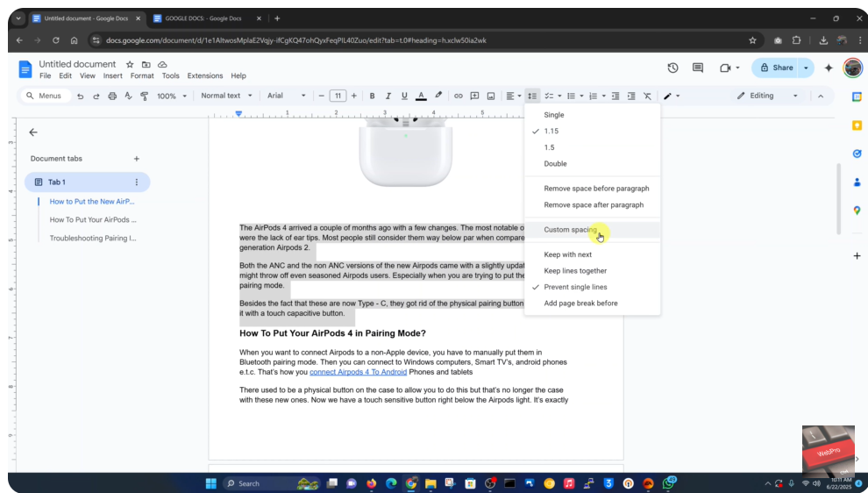The width and height of the screenshot is (868, 493).
Task: Click the Undo icon in toolbar
Action: tap(81, 96)
